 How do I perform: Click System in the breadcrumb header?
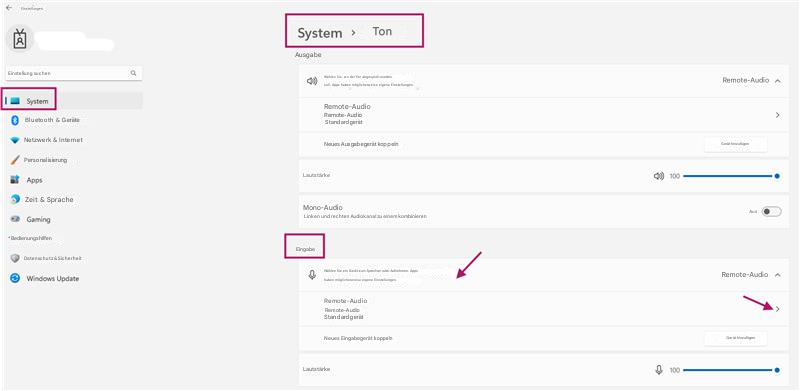[x=320, y=33]
